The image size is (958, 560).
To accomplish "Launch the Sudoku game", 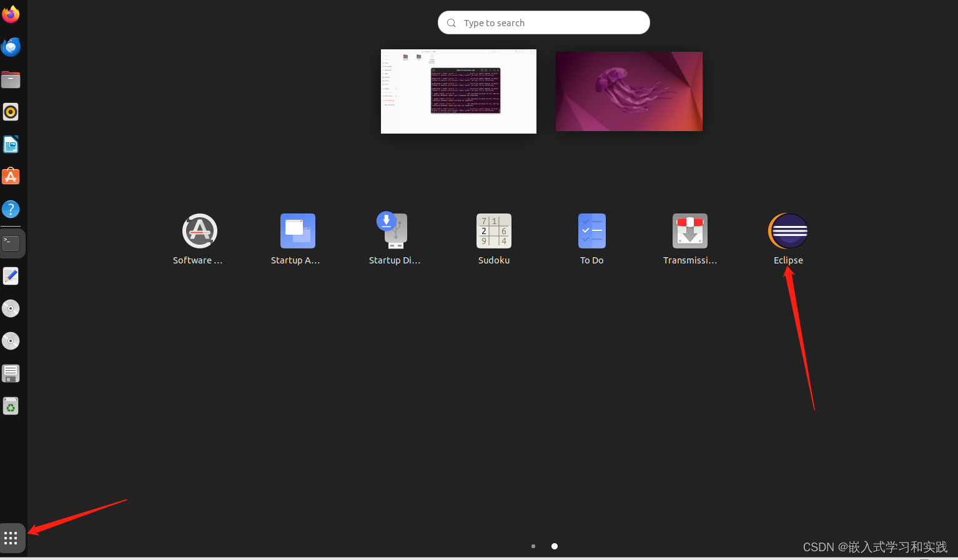I will tap(493, 231).
